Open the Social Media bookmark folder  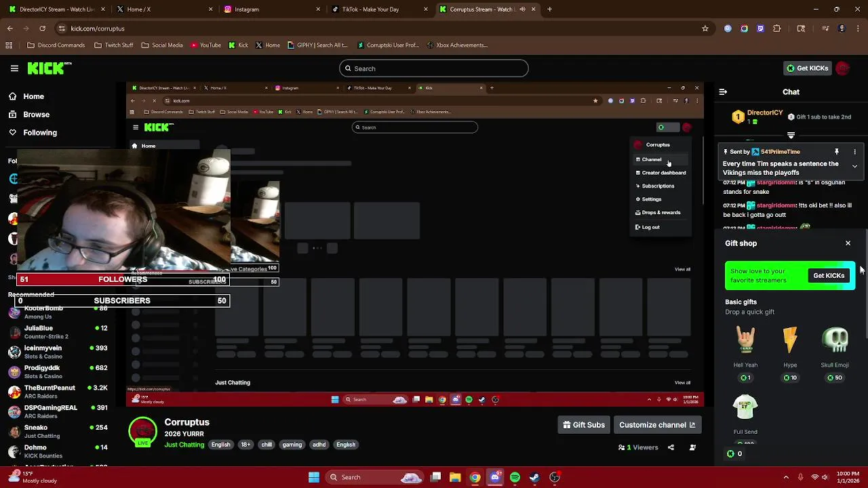[161, 45]
